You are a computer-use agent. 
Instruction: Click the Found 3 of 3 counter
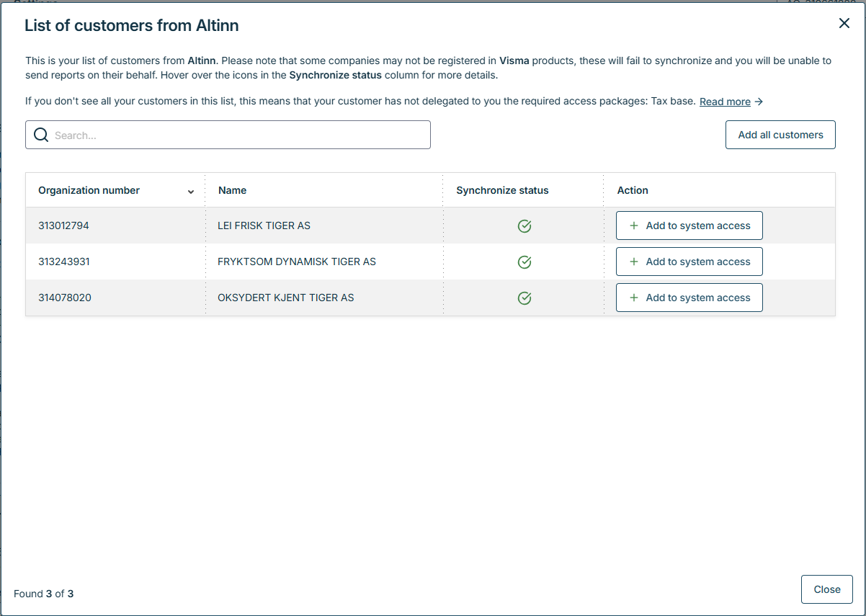click(44, 594)
